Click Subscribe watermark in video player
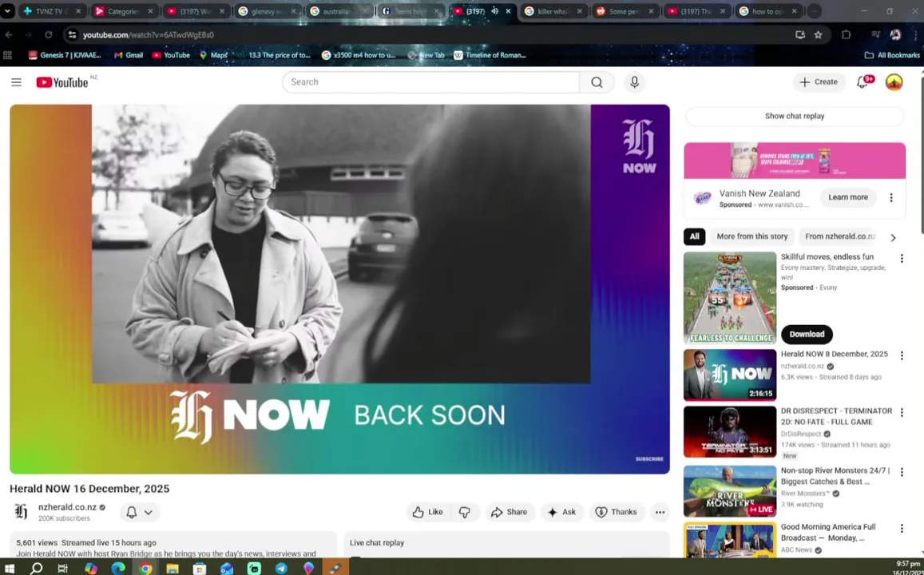This screenshot has height=575, width=924. coord(649,459)
